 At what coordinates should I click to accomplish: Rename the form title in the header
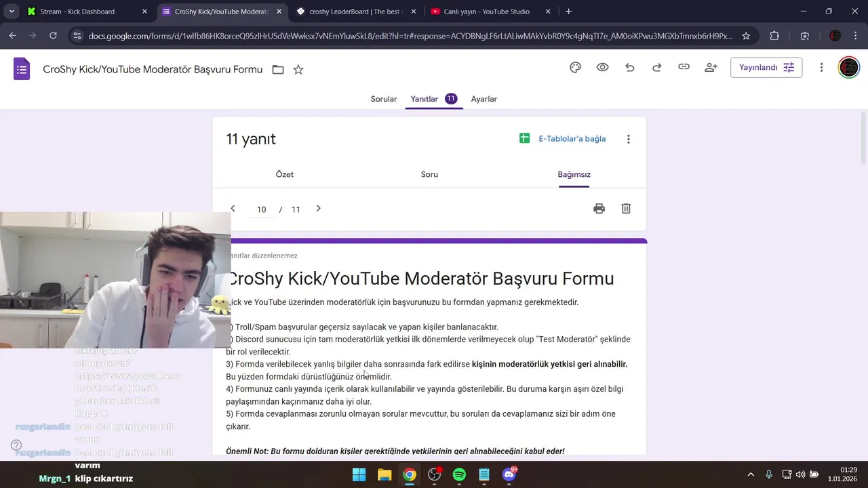point(153,69)
